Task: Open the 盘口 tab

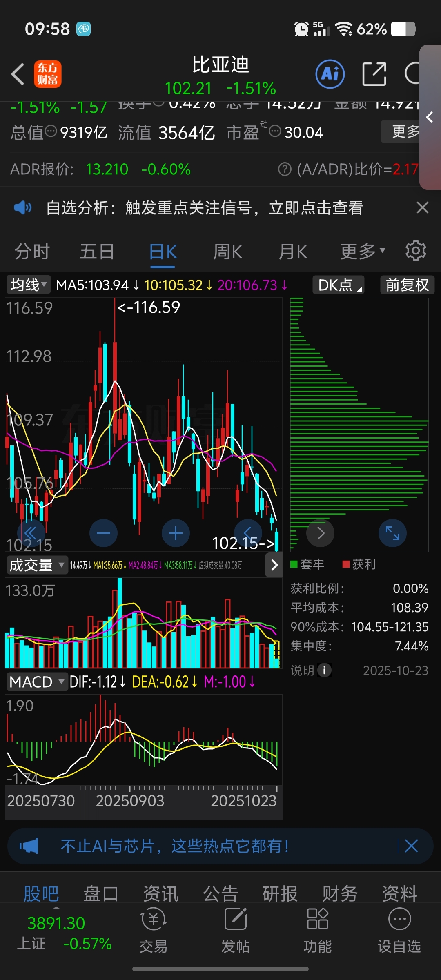Action: coord(101,894)
